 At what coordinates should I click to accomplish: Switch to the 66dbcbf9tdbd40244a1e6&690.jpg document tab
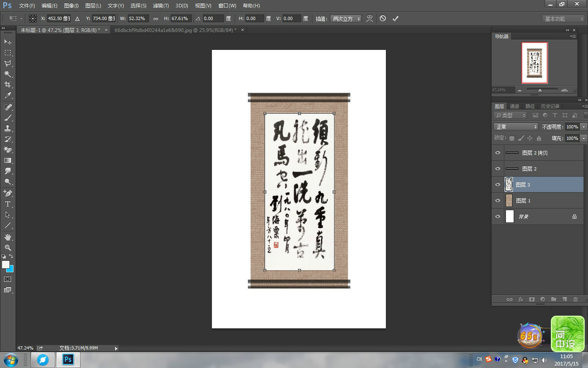(x=175, y=30)
